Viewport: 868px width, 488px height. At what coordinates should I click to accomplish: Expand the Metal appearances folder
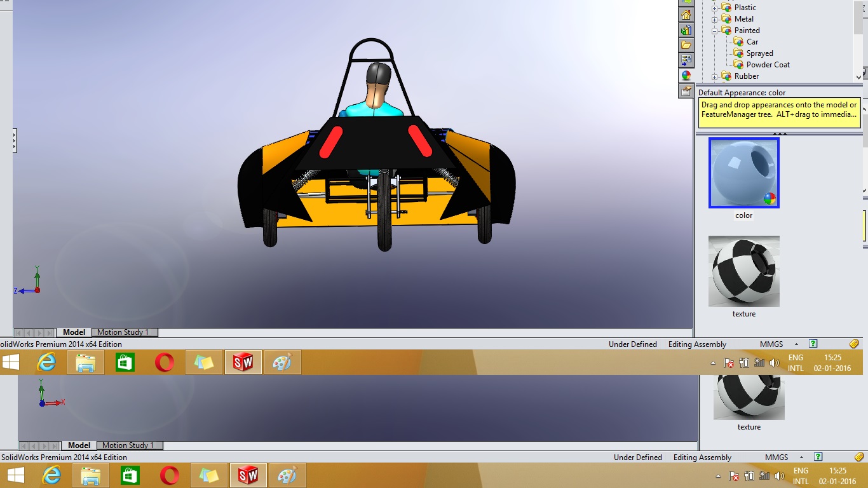coord(714,19)
